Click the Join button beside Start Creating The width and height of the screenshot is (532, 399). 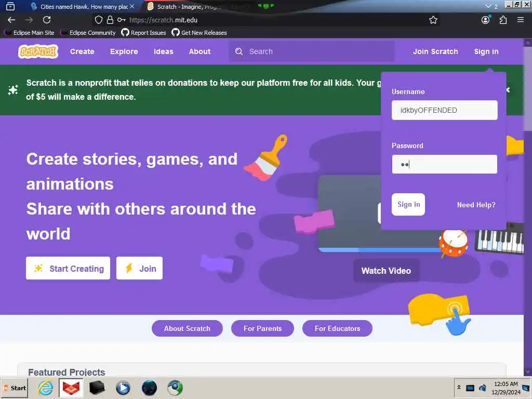click(139, 269)
